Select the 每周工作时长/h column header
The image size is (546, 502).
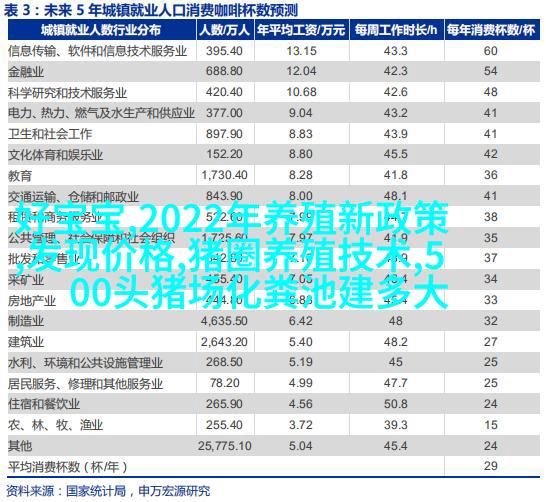coord(396,30)
